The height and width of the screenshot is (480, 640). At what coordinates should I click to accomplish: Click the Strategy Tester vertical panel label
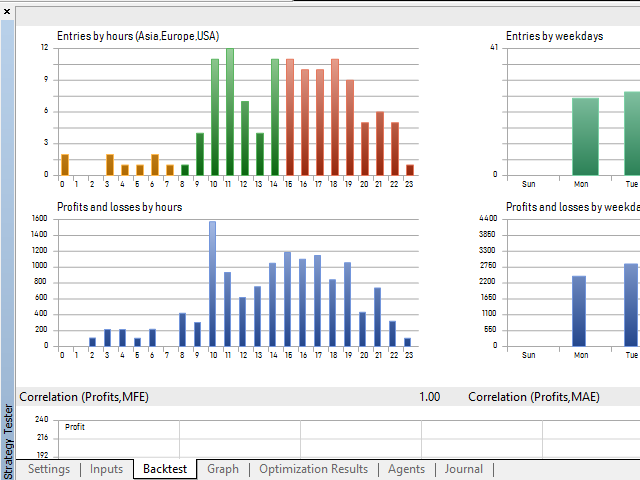tap(8, 438)
